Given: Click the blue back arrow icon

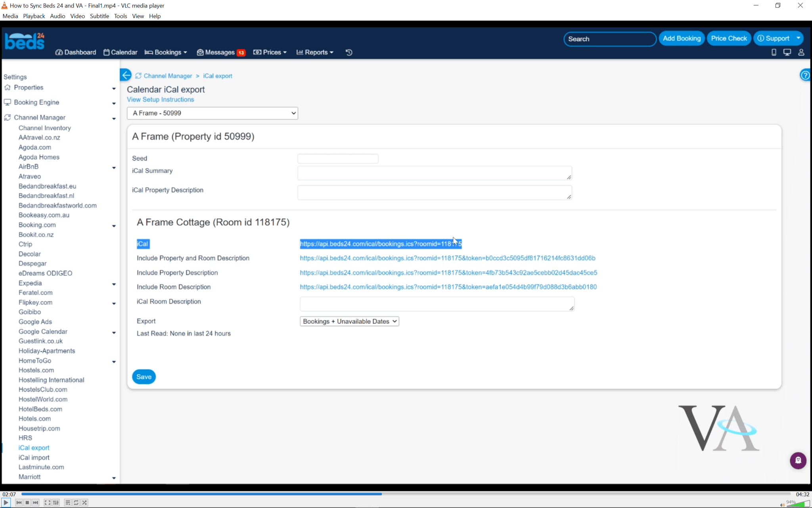Looking at the screenshot, I should coord(126,75).
